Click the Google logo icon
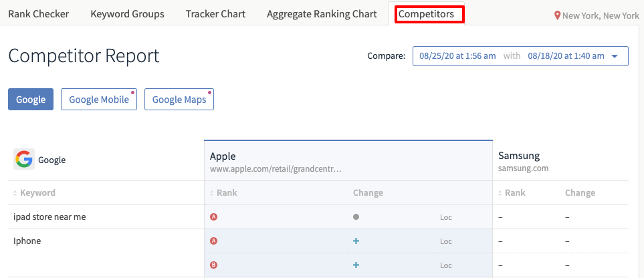The image size is (644, 278). 24,159
